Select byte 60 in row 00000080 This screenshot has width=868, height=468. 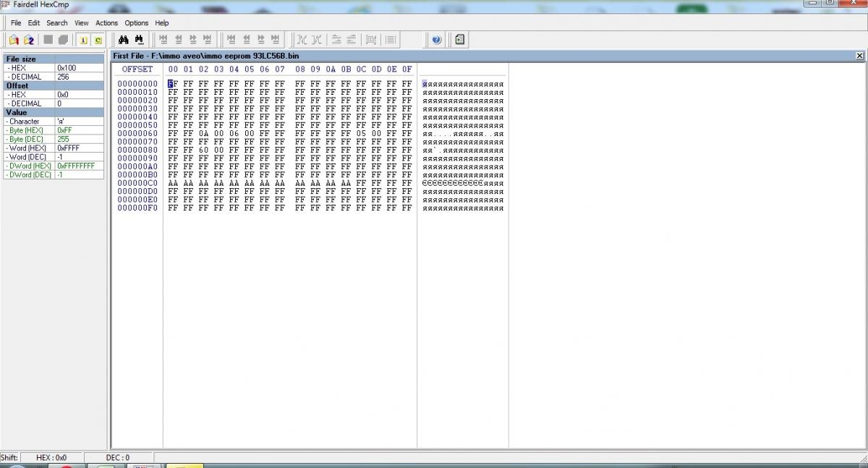pos(203,150)
